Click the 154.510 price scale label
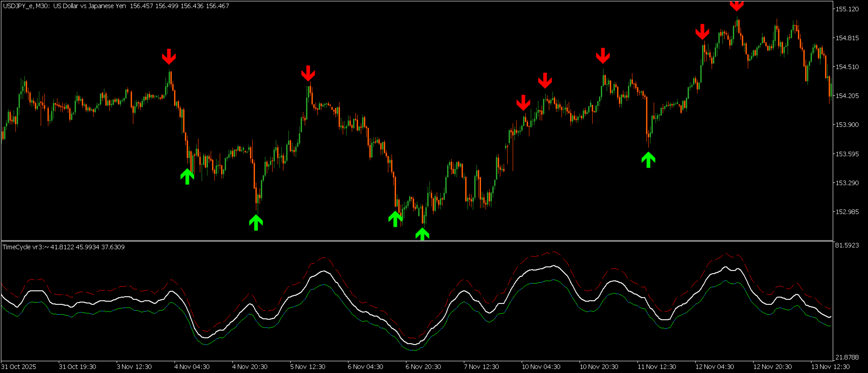 point(847,67)
